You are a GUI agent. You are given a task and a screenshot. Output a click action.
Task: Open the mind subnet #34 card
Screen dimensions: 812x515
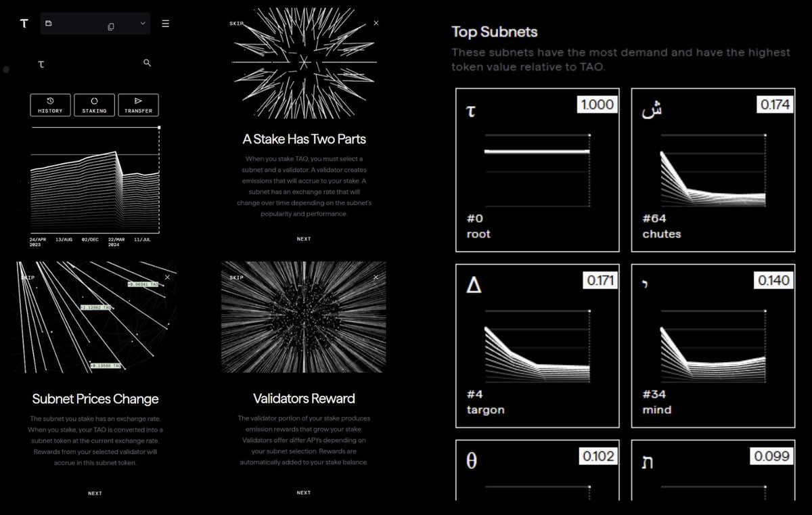pos(713,346)
